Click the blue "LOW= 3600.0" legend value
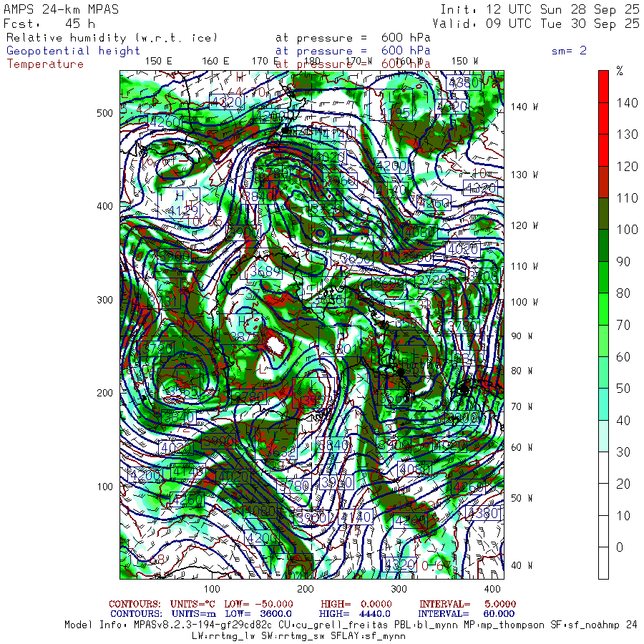Image resolution: width=644 pixels, height=644 pixels. click(258, 614)
